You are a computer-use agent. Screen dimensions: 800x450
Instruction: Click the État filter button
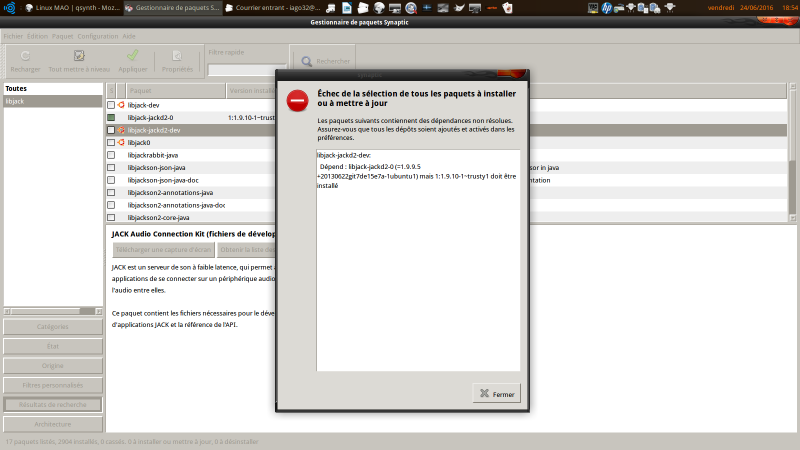point(53,346)
